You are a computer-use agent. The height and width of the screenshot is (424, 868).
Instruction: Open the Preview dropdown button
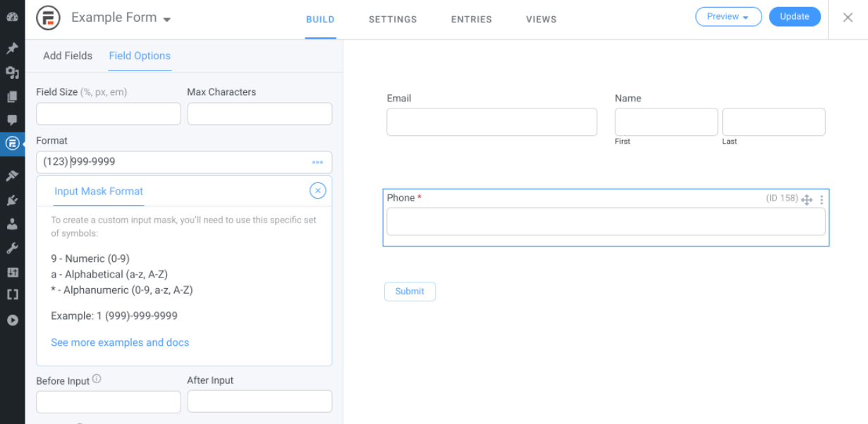[x=728, y=17]
